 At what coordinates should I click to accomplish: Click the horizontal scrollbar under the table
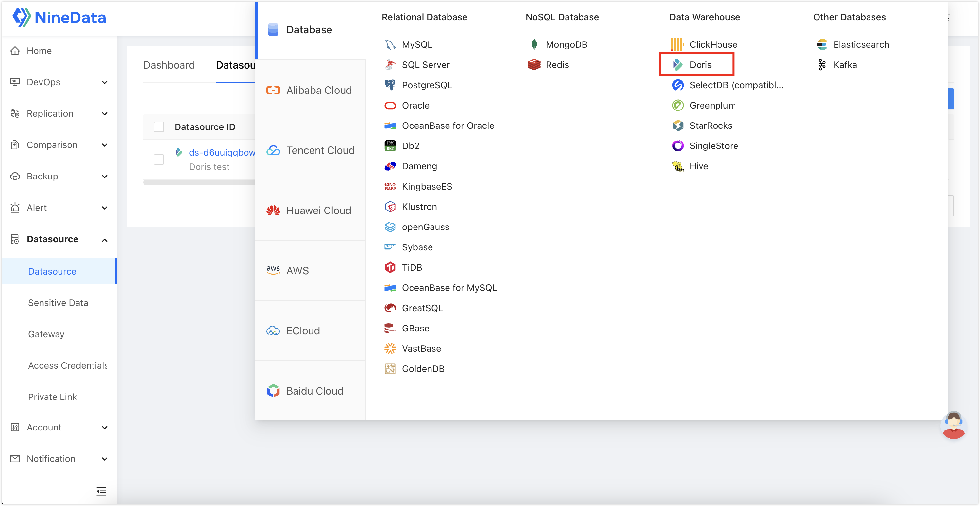(199, 182)
